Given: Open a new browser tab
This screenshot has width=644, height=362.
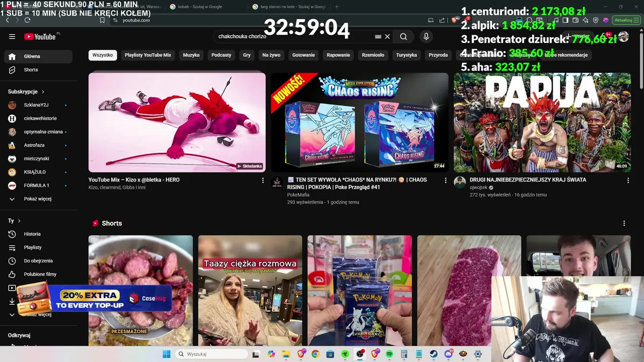Looking at the screenshot, I should tap(337, 7).
